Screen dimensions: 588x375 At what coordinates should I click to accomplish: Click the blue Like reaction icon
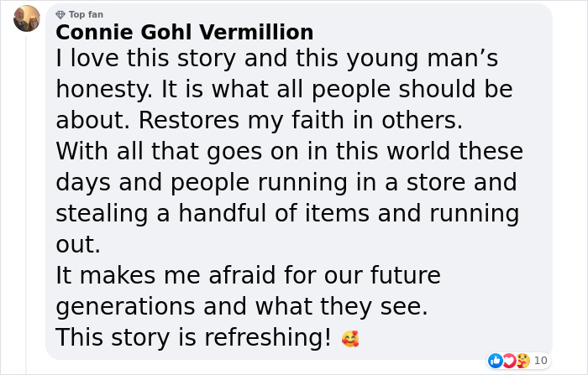pyautogui.click(x=496, y=361)
